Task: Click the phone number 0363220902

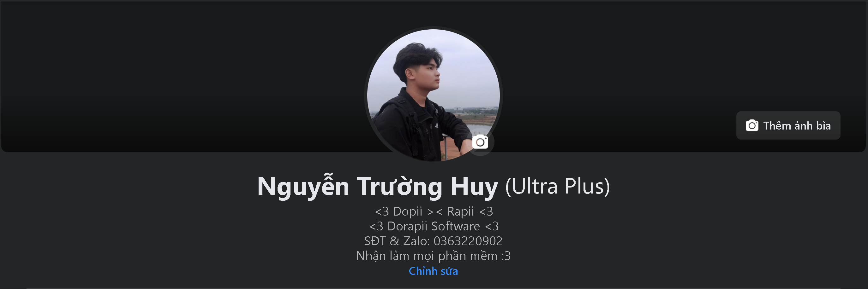Action: pos(468,241)
